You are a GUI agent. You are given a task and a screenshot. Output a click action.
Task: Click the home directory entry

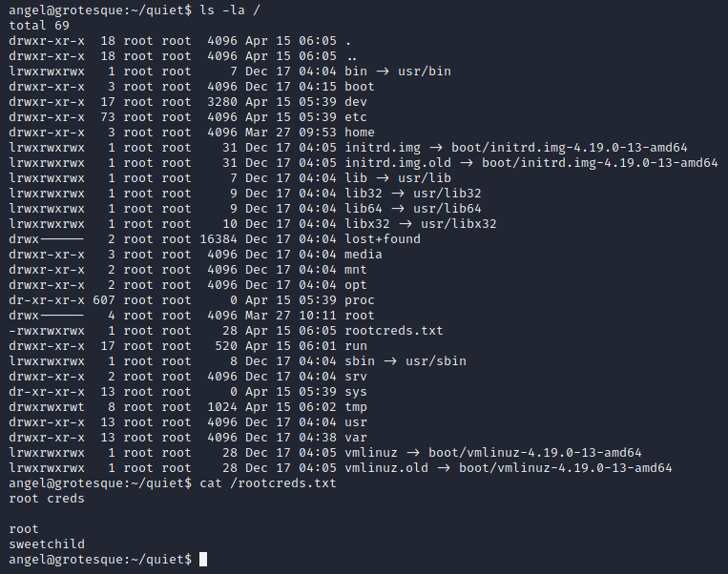(359, 133)
